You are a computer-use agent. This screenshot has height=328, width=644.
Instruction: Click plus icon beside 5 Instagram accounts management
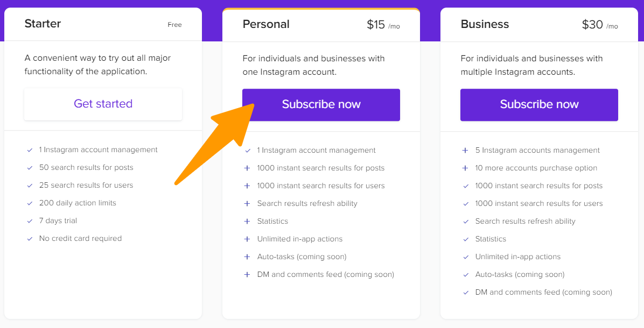point(465,150)
